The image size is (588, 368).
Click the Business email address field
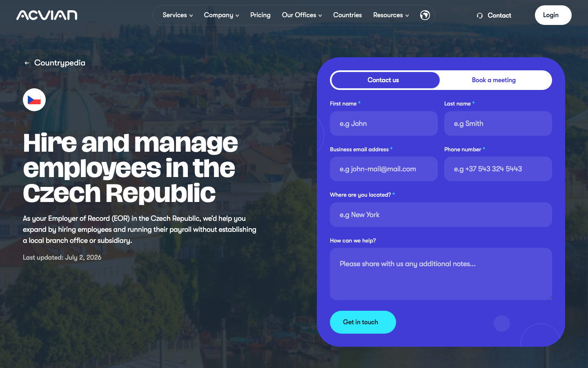tap(384, 169)
